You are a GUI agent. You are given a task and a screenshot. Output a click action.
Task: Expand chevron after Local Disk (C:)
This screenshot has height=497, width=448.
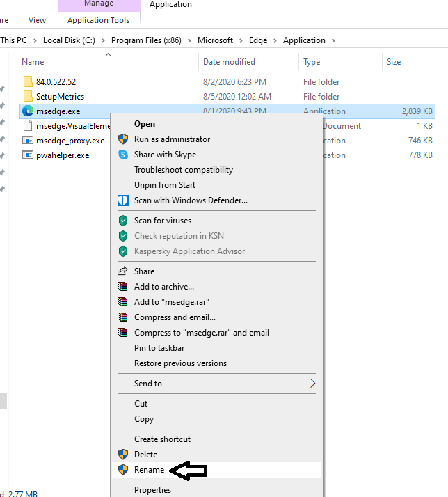coord(103,40)
